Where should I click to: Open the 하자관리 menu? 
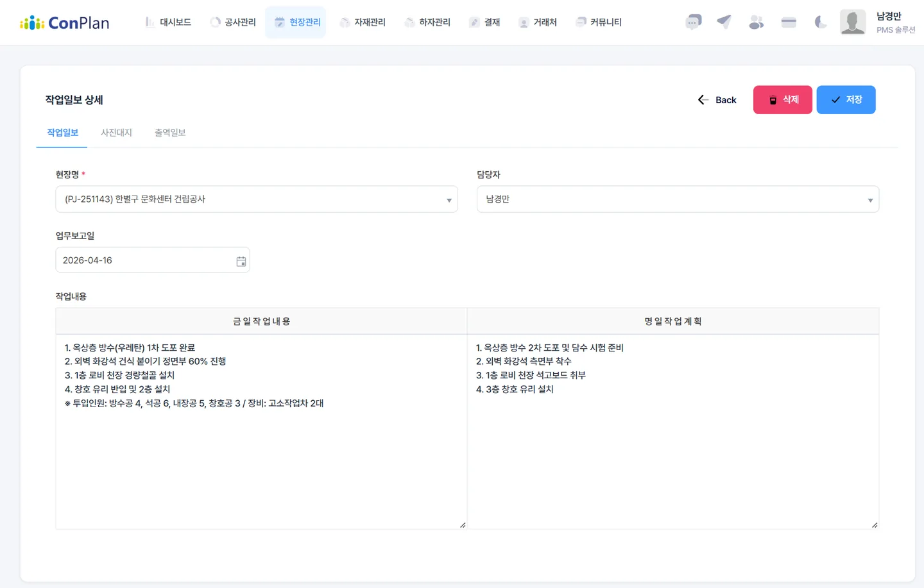(427, 22)
